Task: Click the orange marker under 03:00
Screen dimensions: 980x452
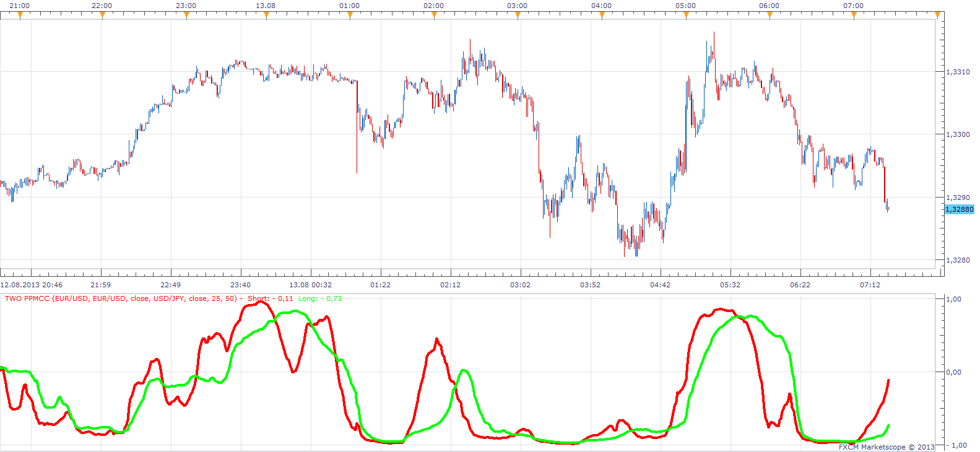Action: click(518, 15)
